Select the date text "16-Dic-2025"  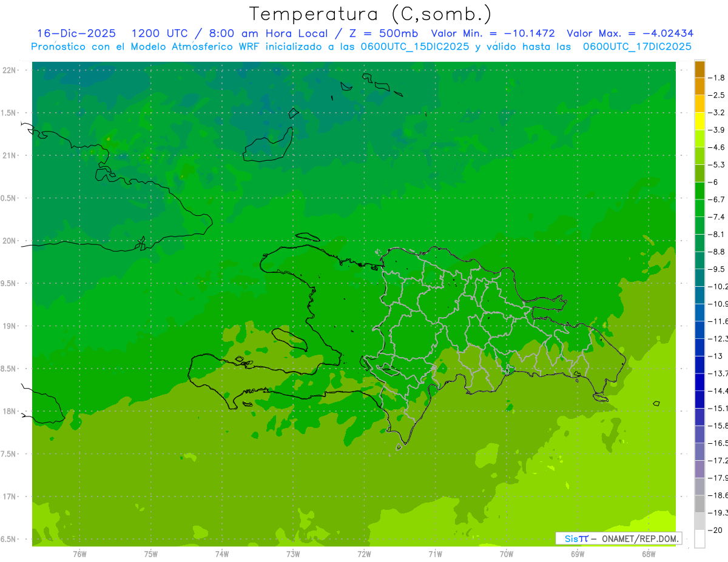[x=76, y=33]
